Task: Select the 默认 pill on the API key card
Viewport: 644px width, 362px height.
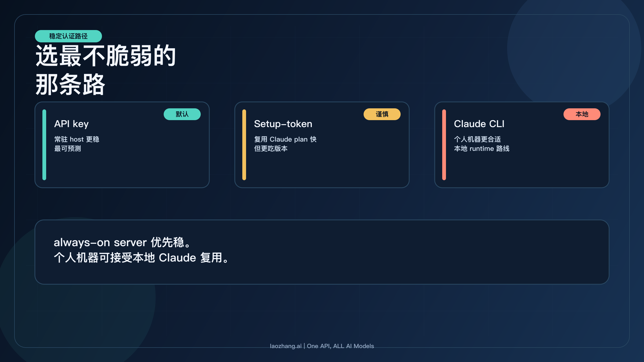Action: tap(182, 114)
